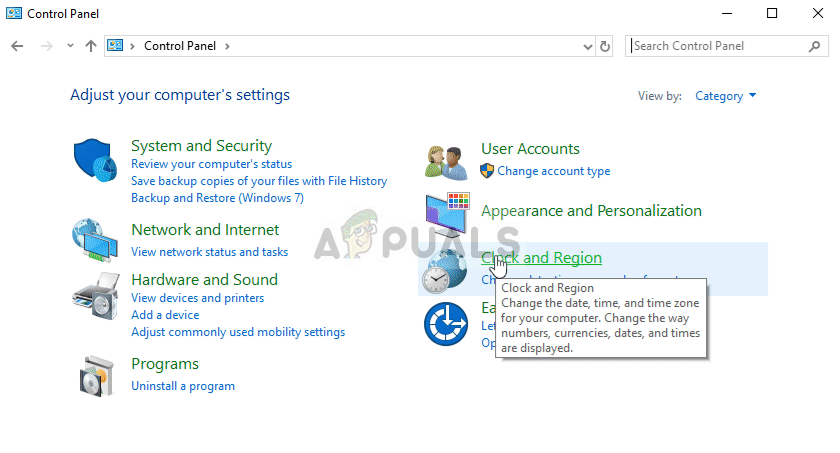Click the User Accounts people icon
Viewport: 840px width, 453px height.
(x=446, y=160)
